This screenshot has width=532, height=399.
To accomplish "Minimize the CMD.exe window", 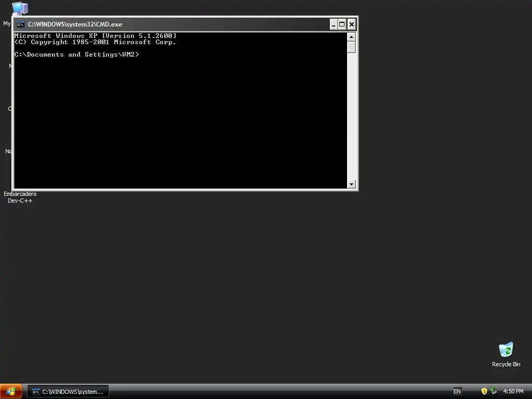I will [334, 24].
